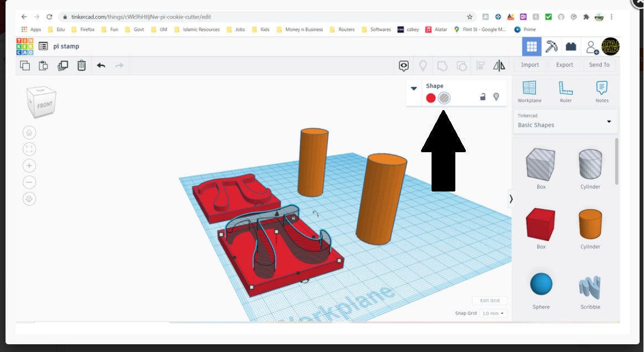The image size is (644, 352).
Task: Collapse the Shape panel arrow
Action: [414, 89]
